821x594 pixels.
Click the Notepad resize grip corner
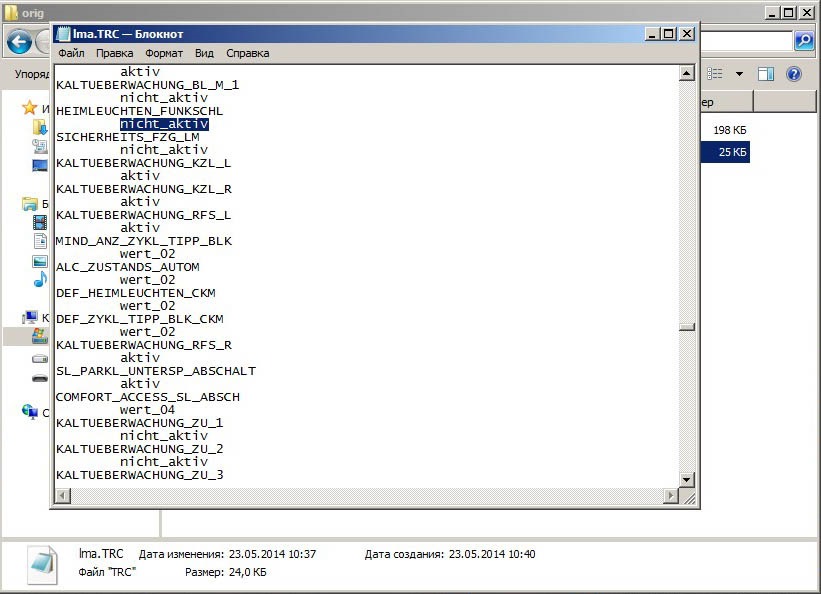[690, 498]
